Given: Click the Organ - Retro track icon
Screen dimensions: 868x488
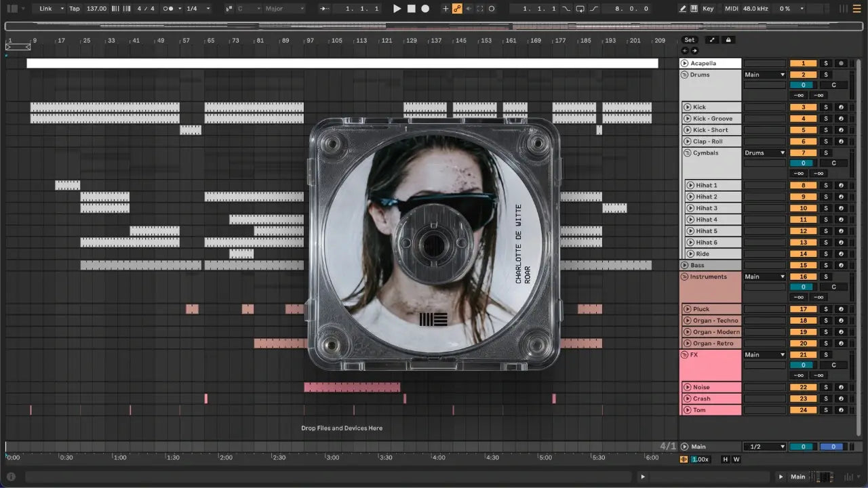Looking at the screenshot, I should tap(687, 344).
